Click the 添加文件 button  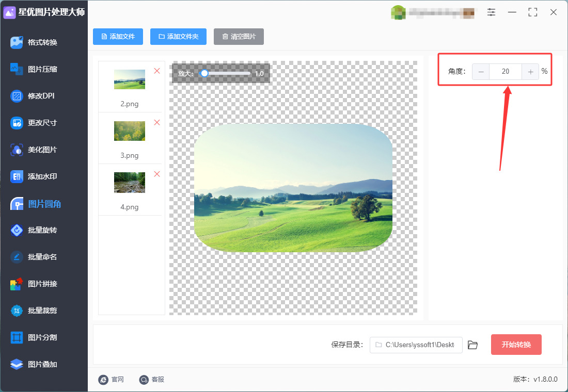[118, 37]
